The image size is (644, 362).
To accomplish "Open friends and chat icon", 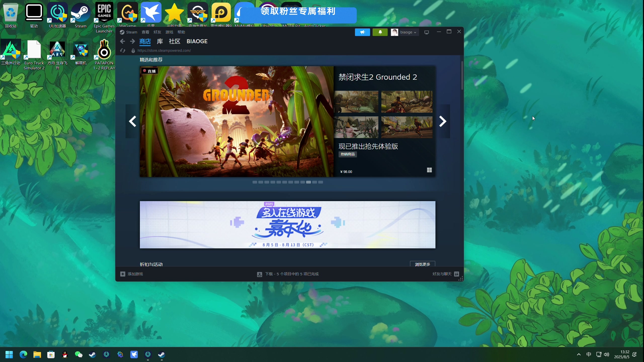I will [x=457, y=274].
